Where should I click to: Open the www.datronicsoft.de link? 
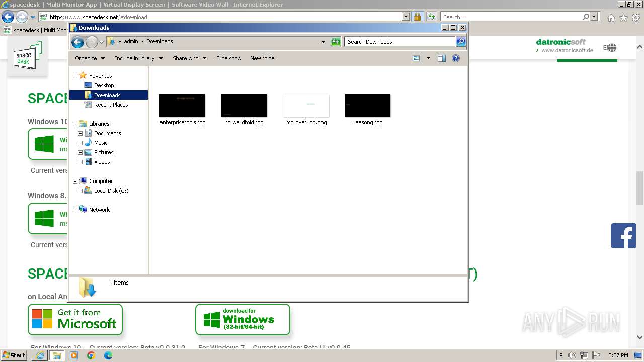point(567,50)
